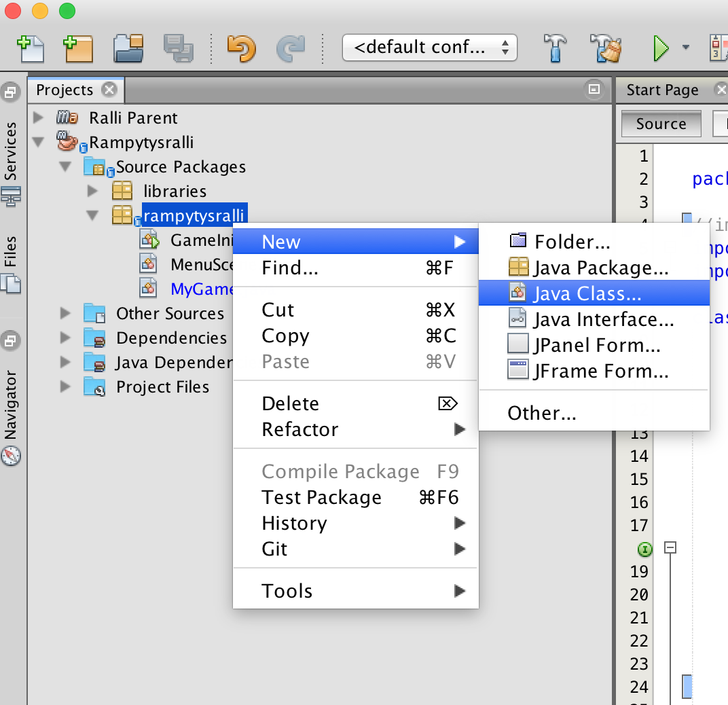This screenshot has height=705, width=728.
Task: Close the Projects tab
Action: click(x=109, y=89)
